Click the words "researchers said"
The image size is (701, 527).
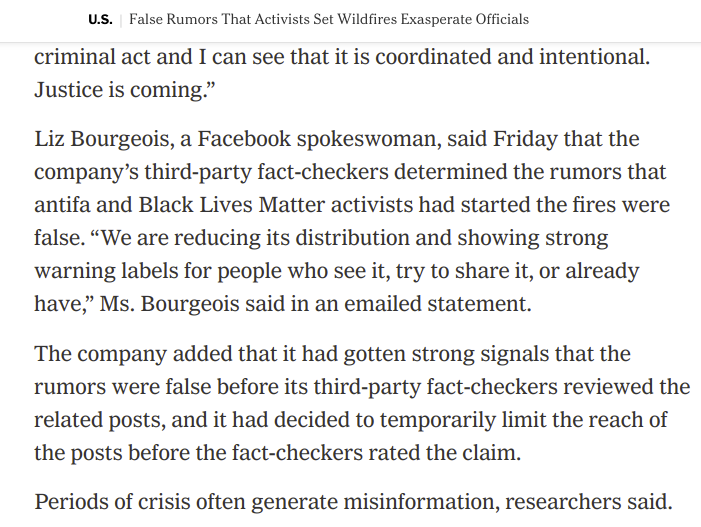pos(588,502)
